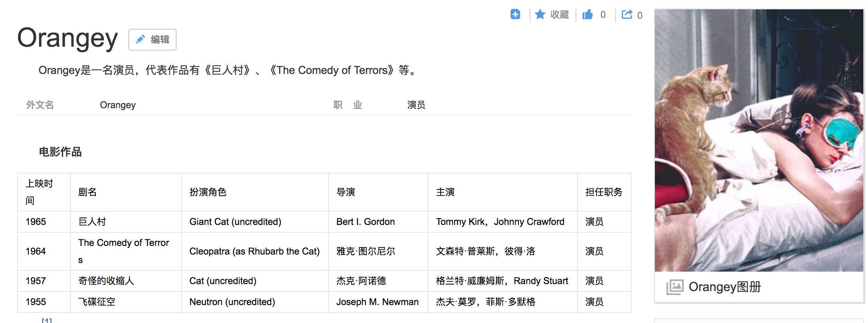Open the Orangey图册 album link
The width and height of the screenshot is (868, 323).
coord(724,287)
